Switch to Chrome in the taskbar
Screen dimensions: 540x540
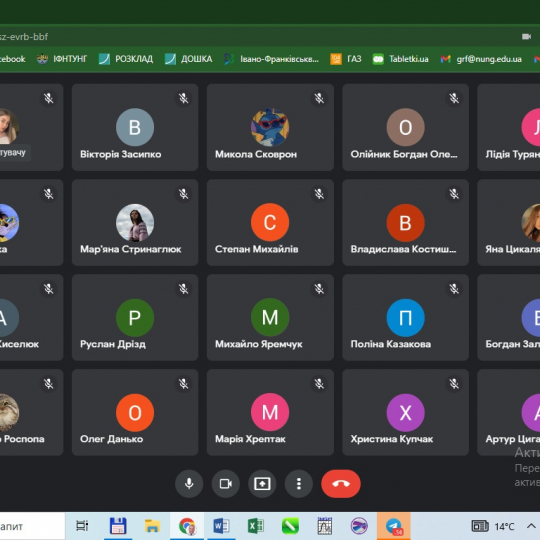(187, 526)
